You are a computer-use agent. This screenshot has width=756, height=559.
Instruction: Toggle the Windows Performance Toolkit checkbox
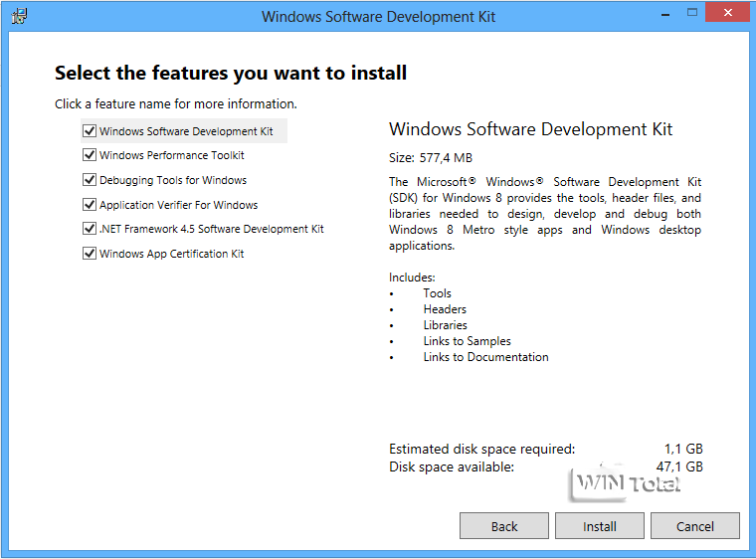tap(90, 155)
